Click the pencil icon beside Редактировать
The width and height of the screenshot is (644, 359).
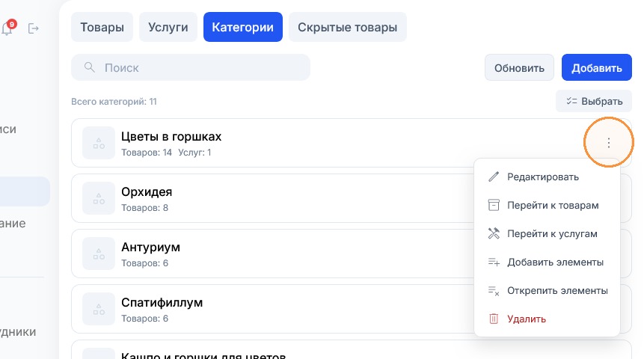tap(493, 177)
